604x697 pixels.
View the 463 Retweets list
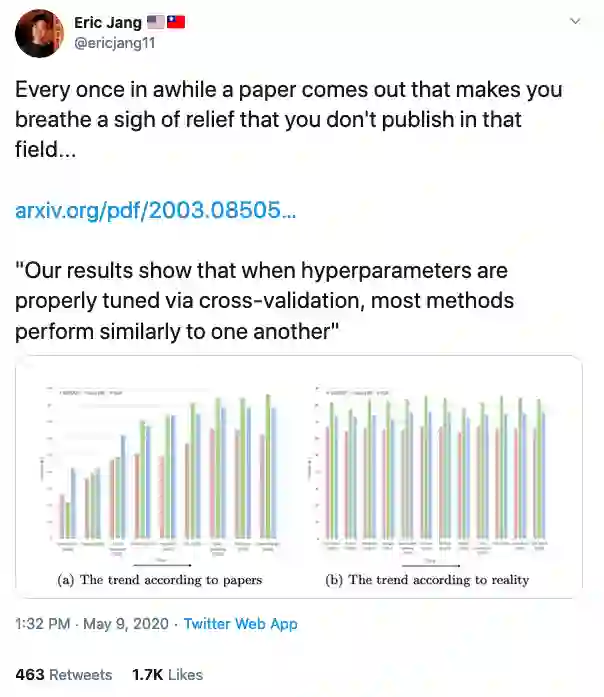point(64,675)
